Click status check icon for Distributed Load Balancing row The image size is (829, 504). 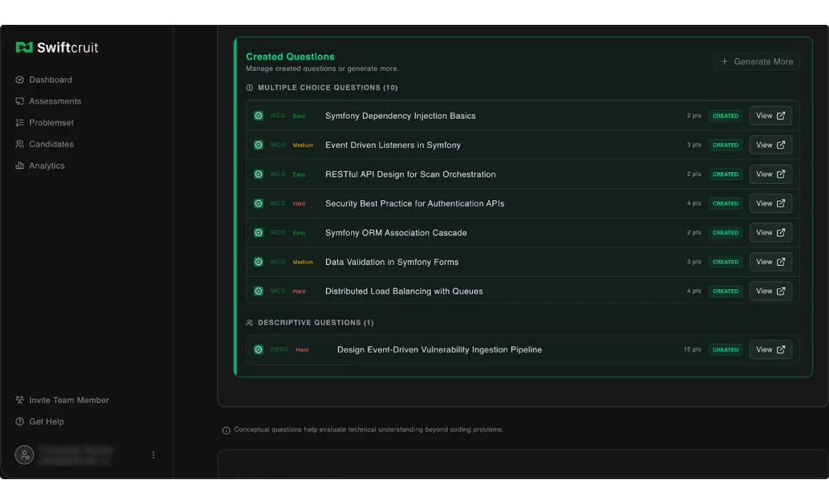[x=258, y=291]
